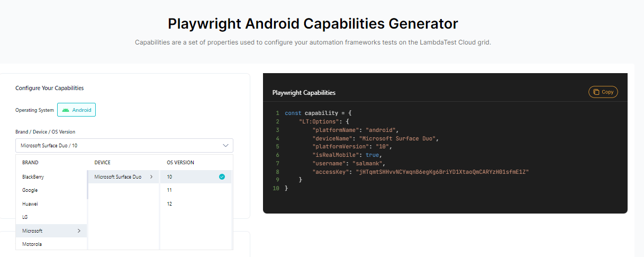
Task: Choose Huawei brand
Action: 51,203
